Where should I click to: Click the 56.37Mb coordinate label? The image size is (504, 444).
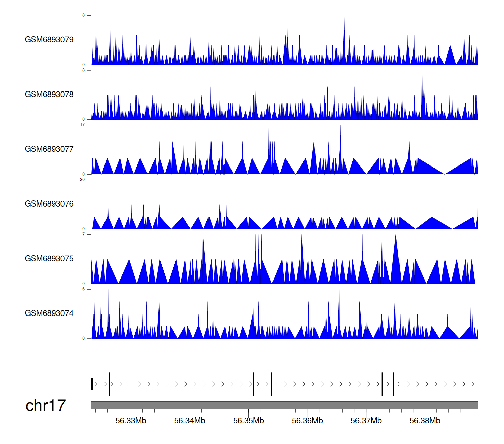click(x=366, y=421)
